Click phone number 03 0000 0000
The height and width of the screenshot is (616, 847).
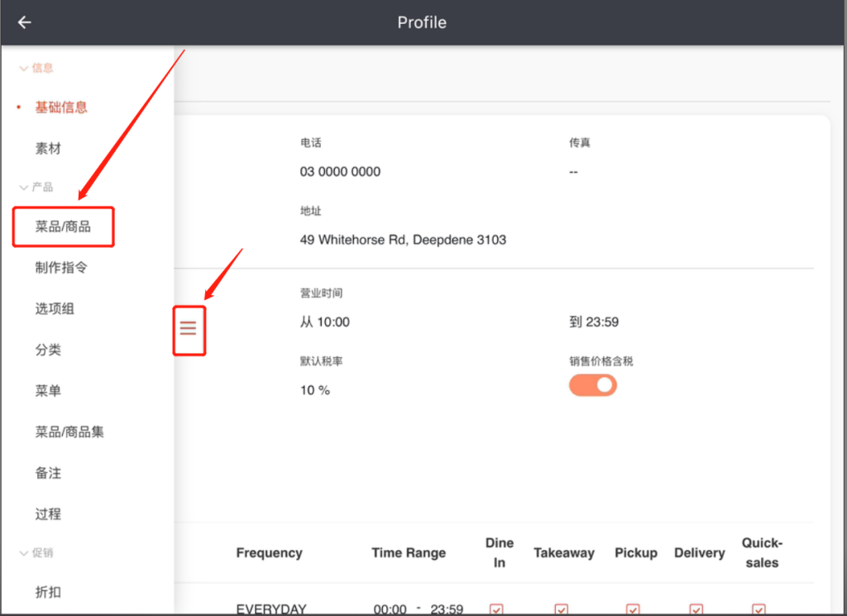coord(340,172)
